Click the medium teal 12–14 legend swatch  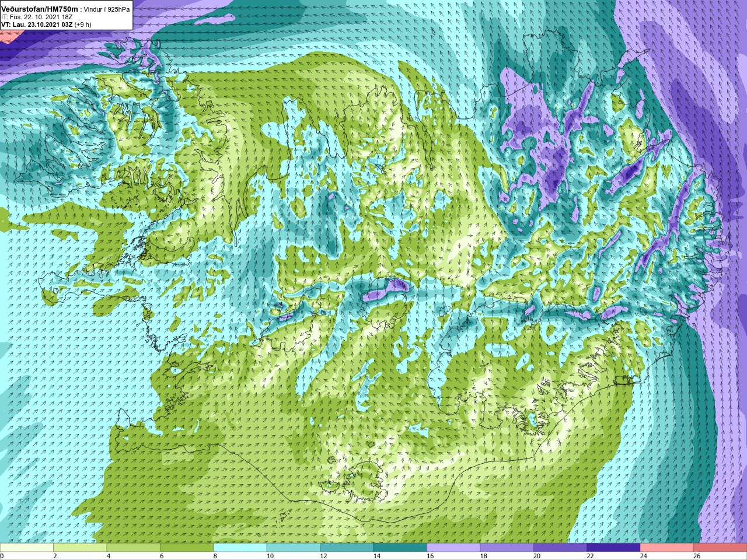[347, 548]
